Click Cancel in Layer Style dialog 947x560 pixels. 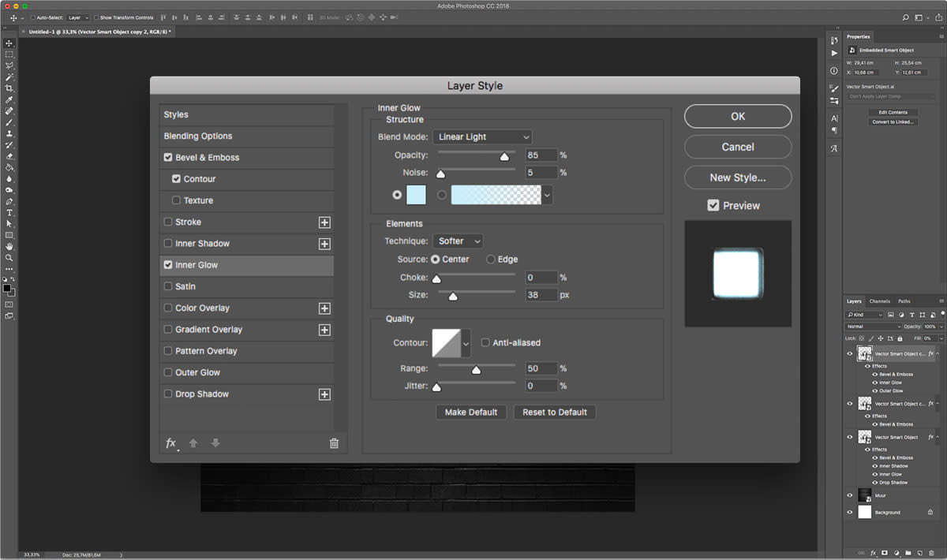point(738,147)
